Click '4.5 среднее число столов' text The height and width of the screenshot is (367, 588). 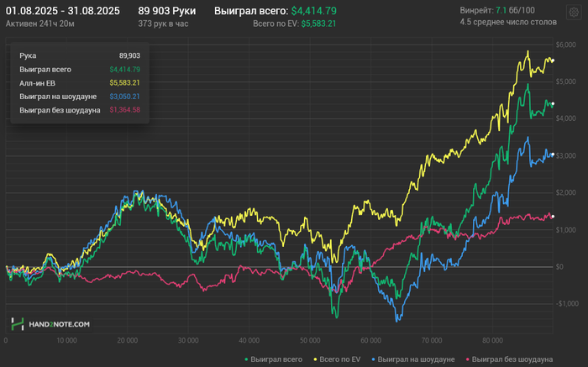[x=508, y=22]
